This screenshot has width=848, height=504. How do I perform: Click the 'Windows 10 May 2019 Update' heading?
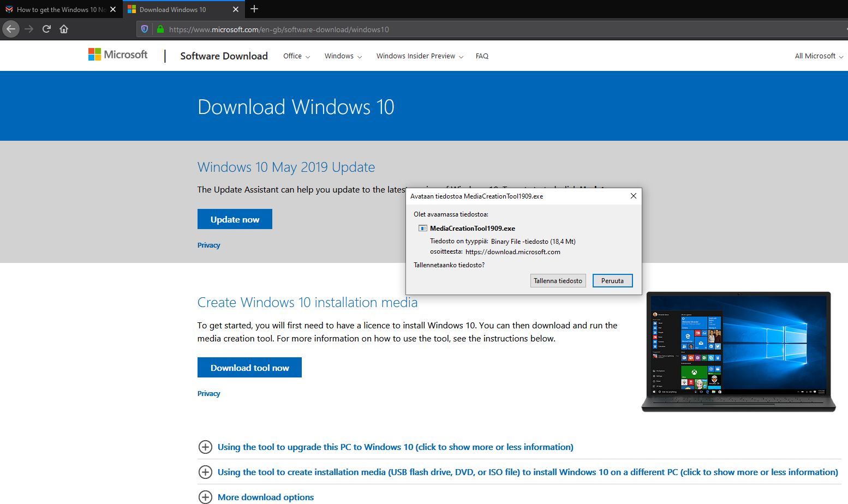[x=286, y=167]
